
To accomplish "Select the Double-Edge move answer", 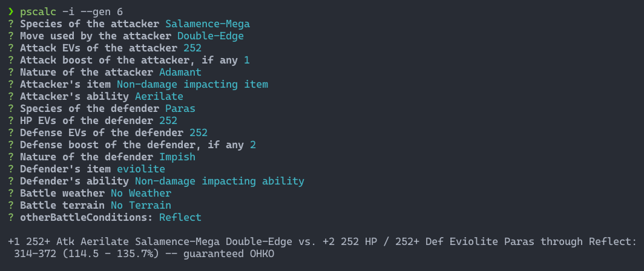I will pyautogui.click(x=210, y=36).
